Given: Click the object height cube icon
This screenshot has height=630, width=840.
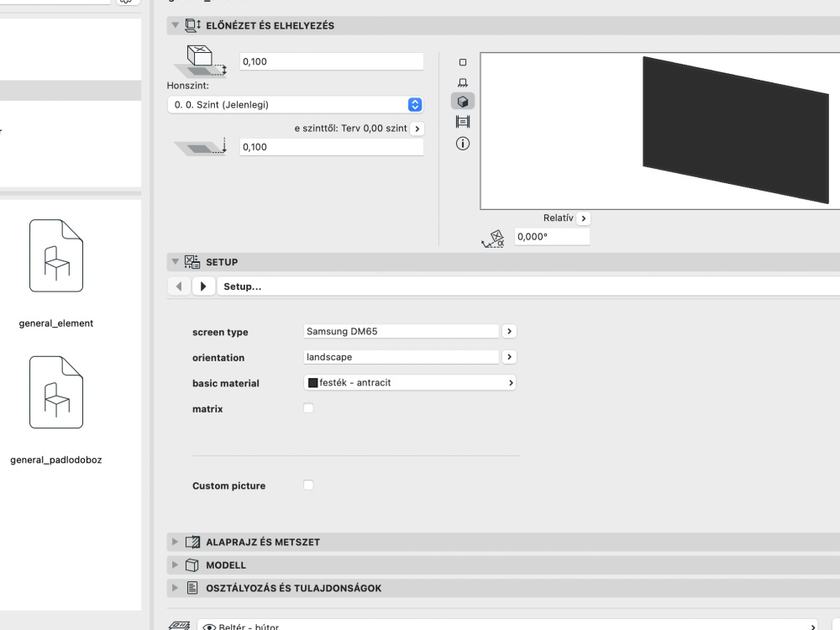Looking at the screenshot, I should (201, 61).
